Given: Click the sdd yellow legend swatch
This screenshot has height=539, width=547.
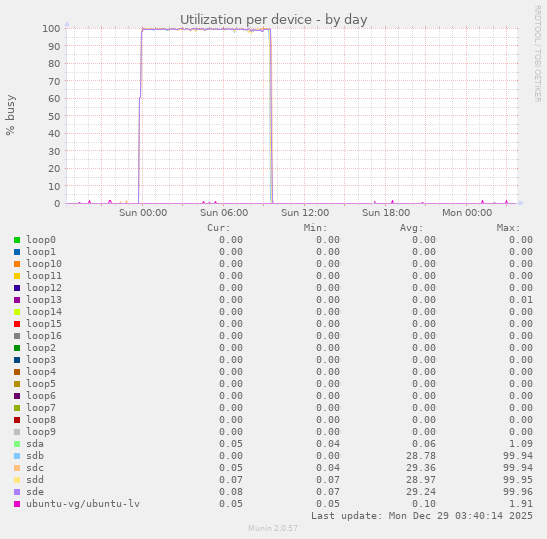Looking at the screenshot, I should click(17, 480).
